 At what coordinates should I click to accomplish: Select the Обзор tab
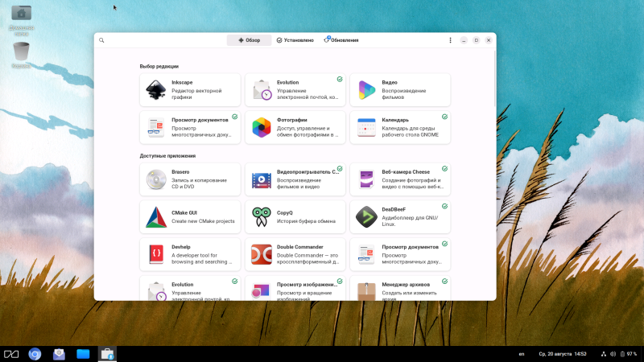pos(249,40)
